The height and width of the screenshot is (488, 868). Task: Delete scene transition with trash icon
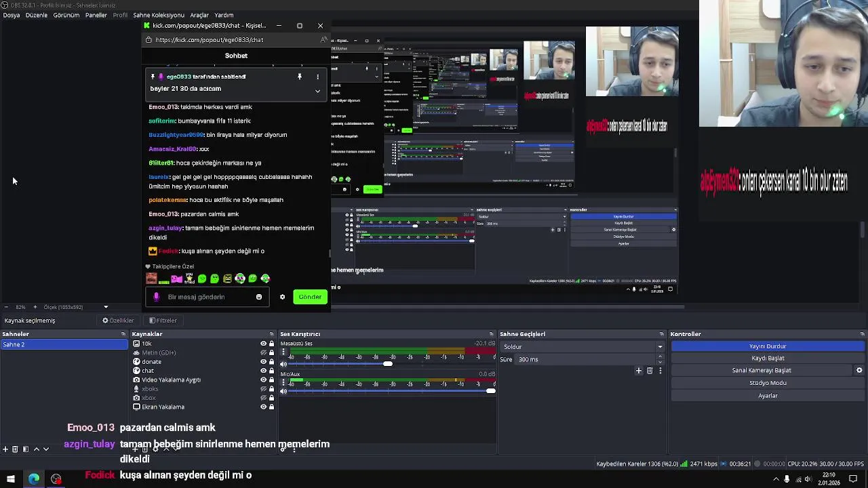(x=650, y=371)
